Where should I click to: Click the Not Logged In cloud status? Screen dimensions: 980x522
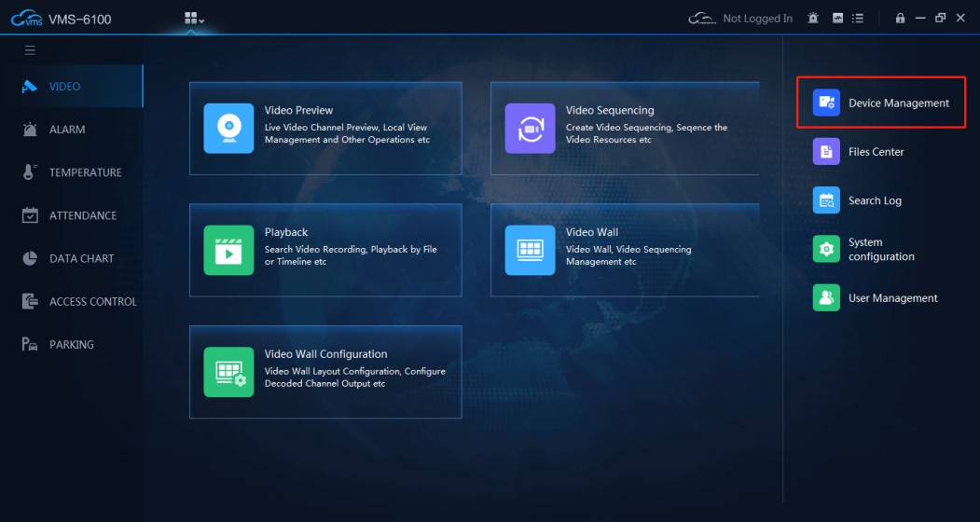[740, 19]
